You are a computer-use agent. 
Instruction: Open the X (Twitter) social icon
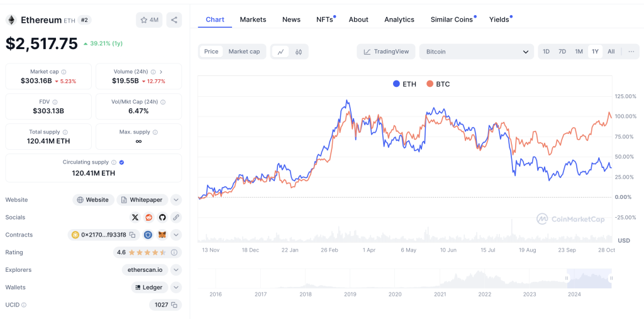coord(135,218)
